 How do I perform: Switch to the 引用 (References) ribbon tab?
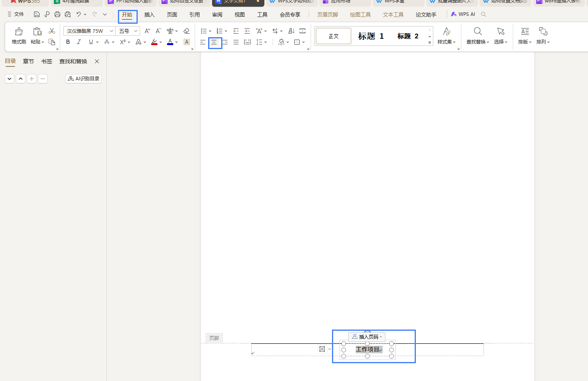point(195,15)
